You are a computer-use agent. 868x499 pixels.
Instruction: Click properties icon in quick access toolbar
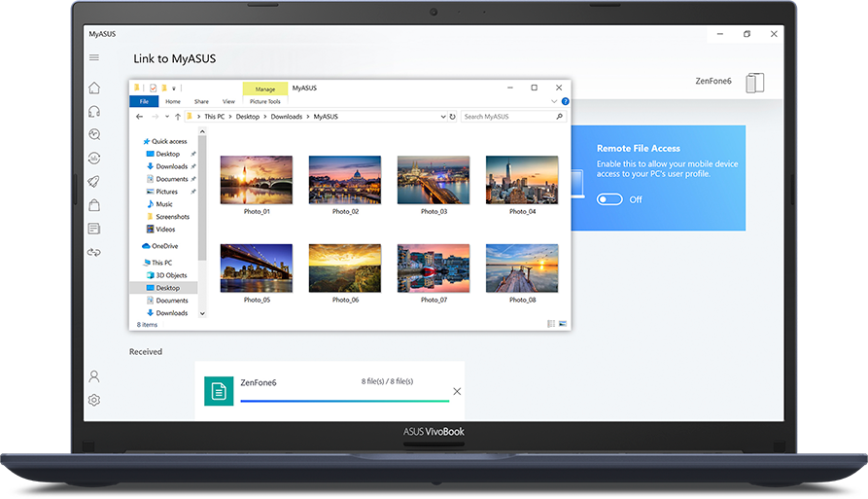pos(154,88)
